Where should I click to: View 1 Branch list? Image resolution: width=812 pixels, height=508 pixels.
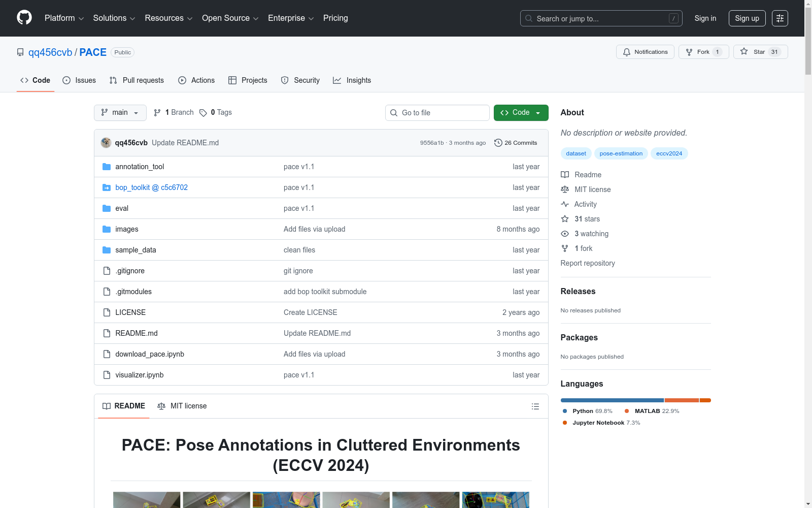click(174, 112)
